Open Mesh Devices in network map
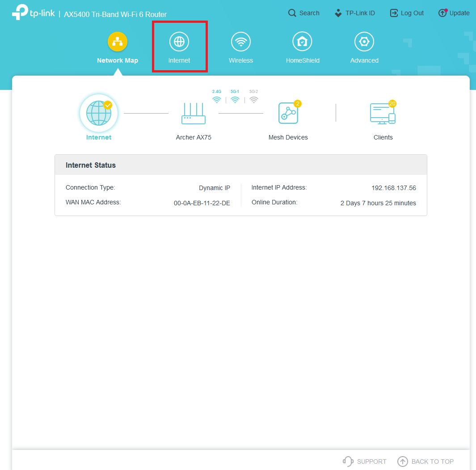 point(288,114)
